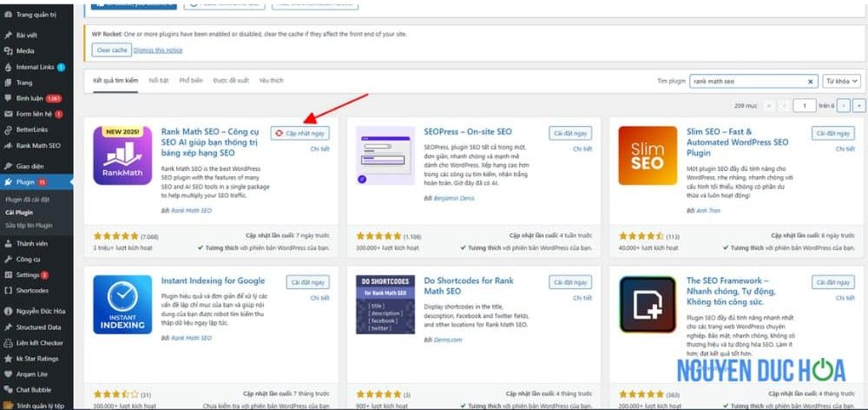
Task: Open Chi tiết for The SEO Framework
Action: (845, 298)
